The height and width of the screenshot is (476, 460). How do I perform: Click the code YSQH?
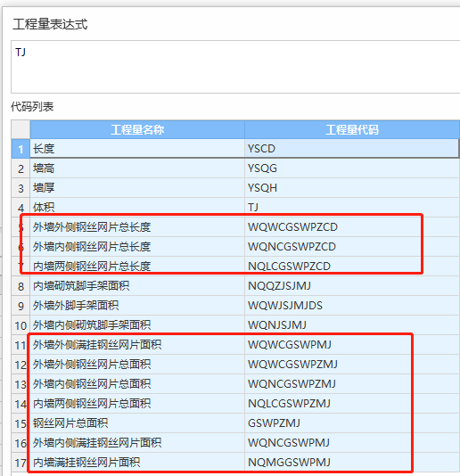[262, 188]
